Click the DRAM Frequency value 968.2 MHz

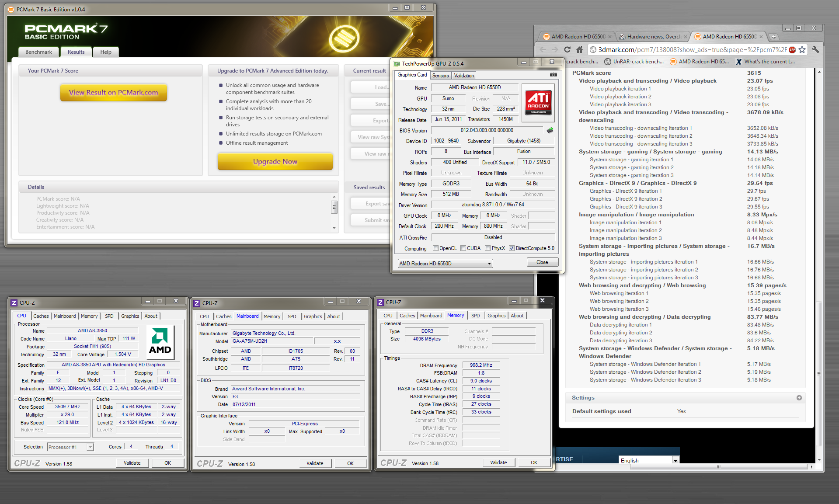pos(481,365)
